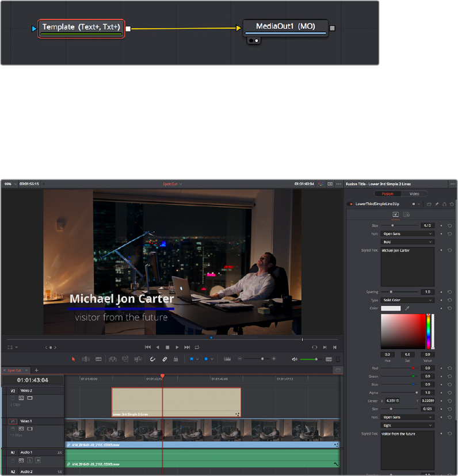Click the white color swatch
The width and height of the screenshot is (458, 476).
coord(391,308)
